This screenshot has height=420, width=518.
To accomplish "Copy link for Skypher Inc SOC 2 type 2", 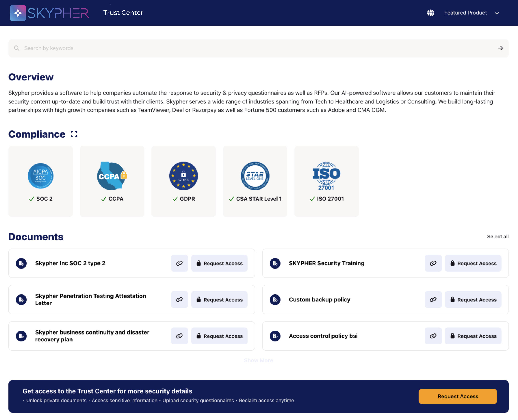I will (179, 263).
